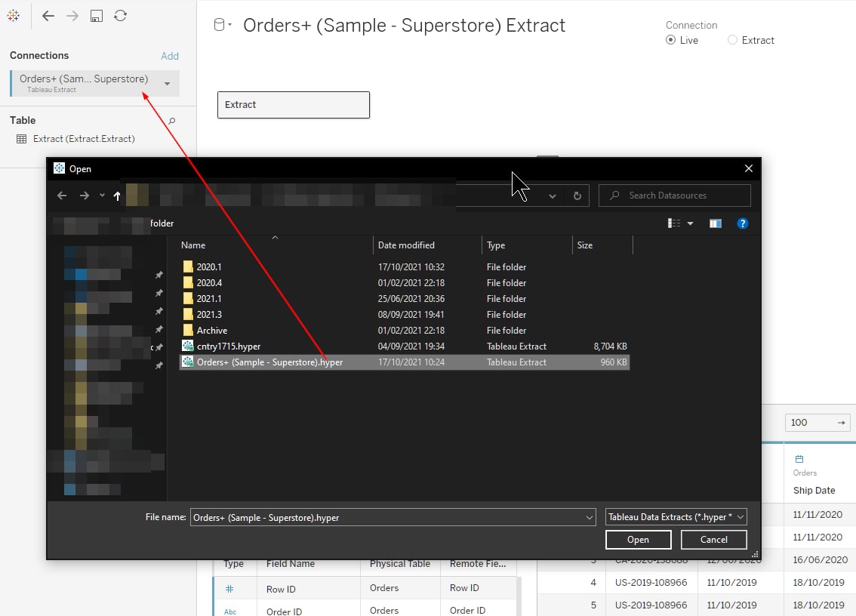Click the File name text field
The image size is (856, 616).
387,517
